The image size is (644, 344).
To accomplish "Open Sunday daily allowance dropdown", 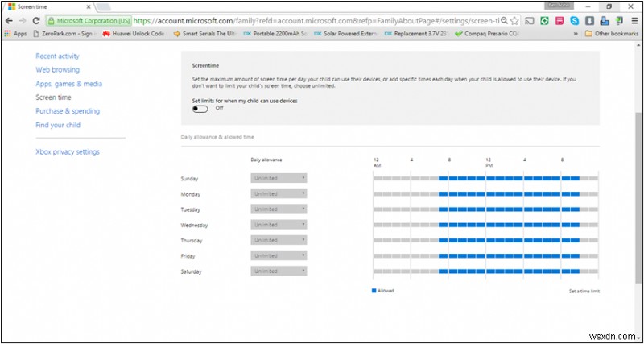I will [x=279, y=178].
